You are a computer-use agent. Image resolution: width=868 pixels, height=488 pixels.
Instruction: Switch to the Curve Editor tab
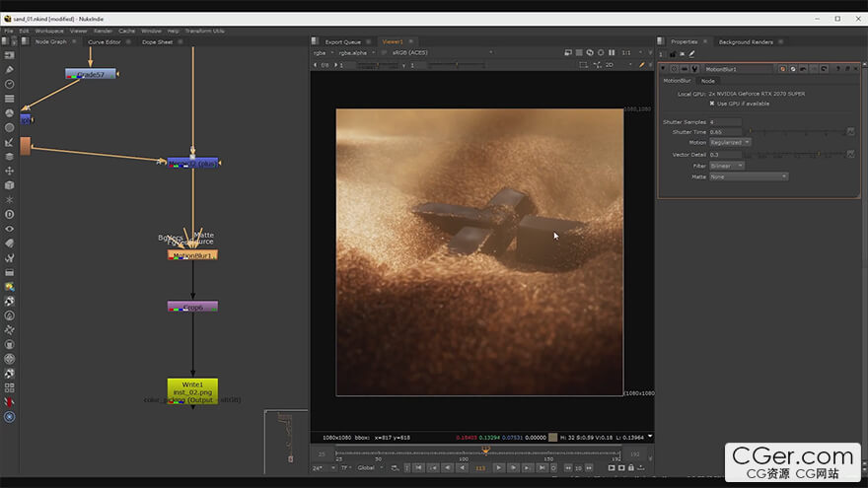105,42
